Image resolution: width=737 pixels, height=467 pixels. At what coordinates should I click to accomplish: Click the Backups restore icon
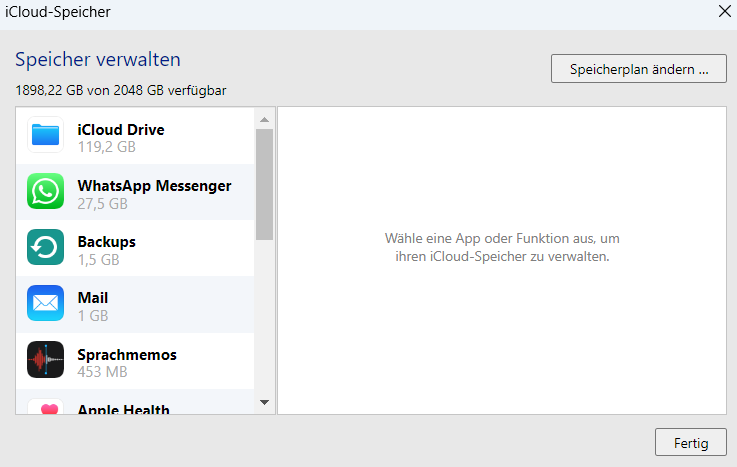45,247
